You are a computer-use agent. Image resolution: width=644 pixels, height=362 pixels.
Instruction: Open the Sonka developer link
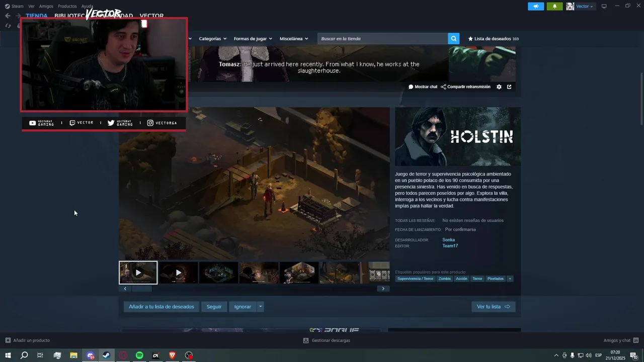click(448, 240)
